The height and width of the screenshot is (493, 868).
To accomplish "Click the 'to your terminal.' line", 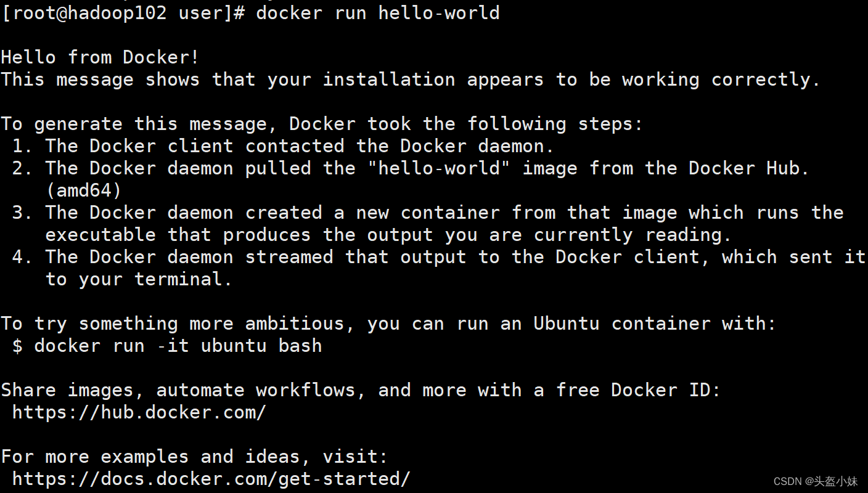I will [x=139, y=279].
